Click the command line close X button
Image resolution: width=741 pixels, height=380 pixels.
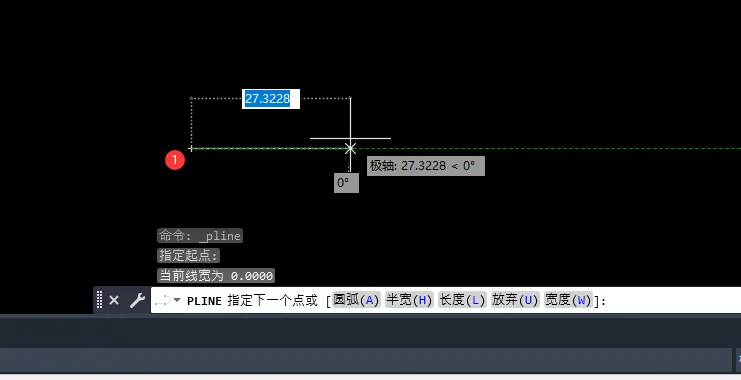[114, 300]
